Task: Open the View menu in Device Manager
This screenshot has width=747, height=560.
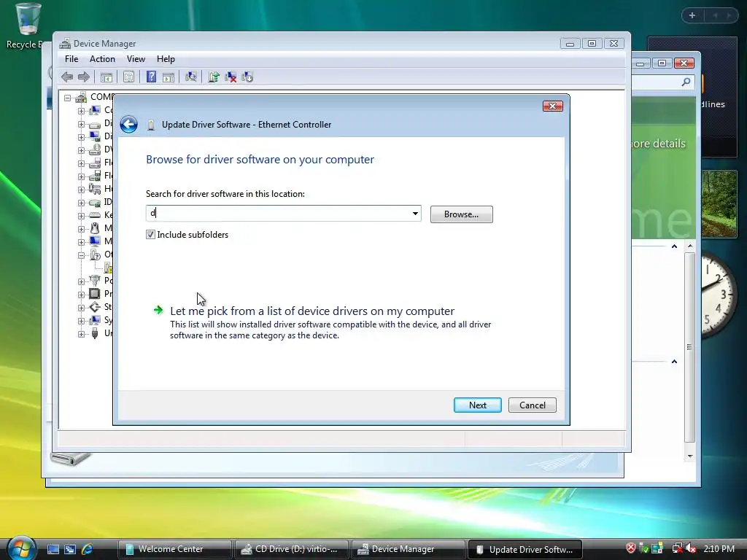Action: tap(136, 59)
